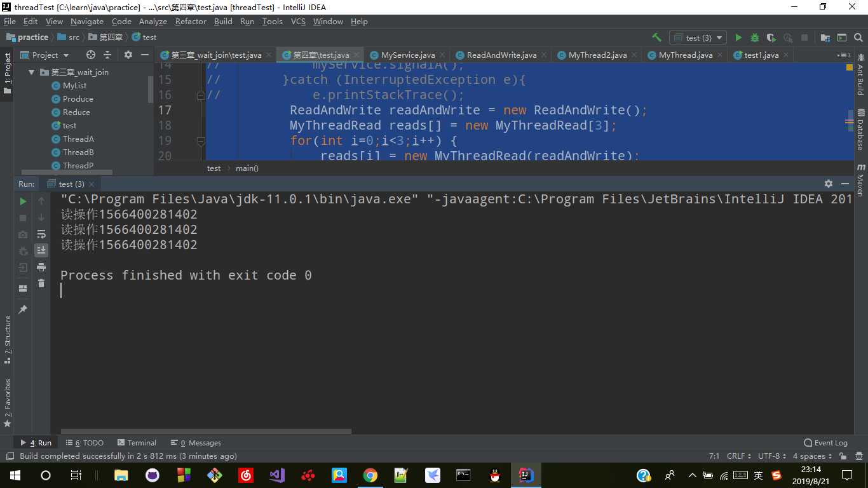Screen dimensions: 868x488
Task: Build the project with the hammer icon
Action: coord(656,37)
